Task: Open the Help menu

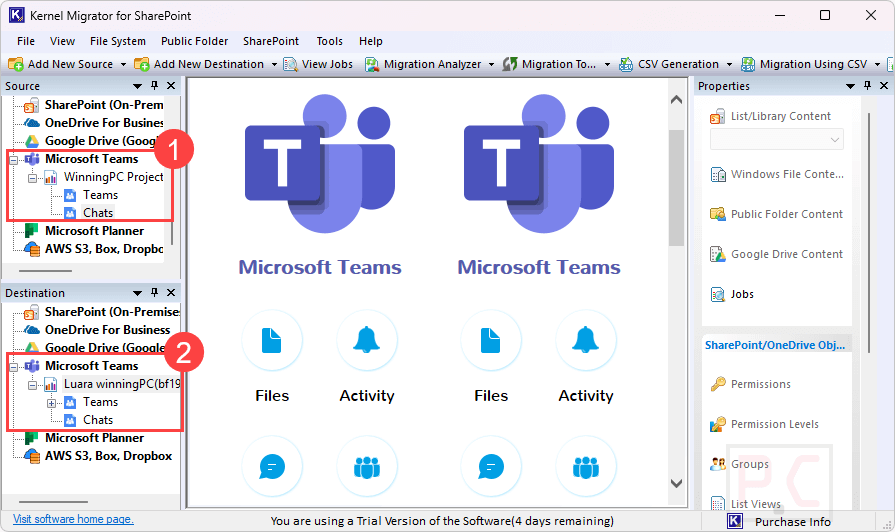Action: click(x=370, y=41)
